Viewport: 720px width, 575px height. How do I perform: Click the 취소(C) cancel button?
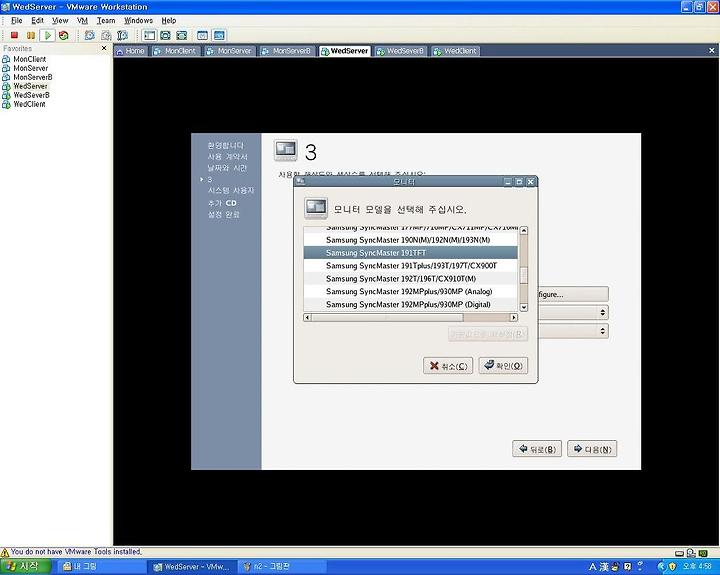pyautogui.click(x=448, y=366)
